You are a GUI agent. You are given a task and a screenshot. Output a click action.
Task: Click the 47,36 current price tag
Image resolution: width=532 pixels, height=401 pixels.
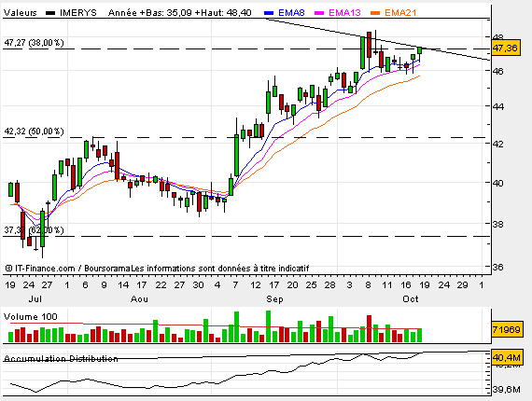point(506,48)
